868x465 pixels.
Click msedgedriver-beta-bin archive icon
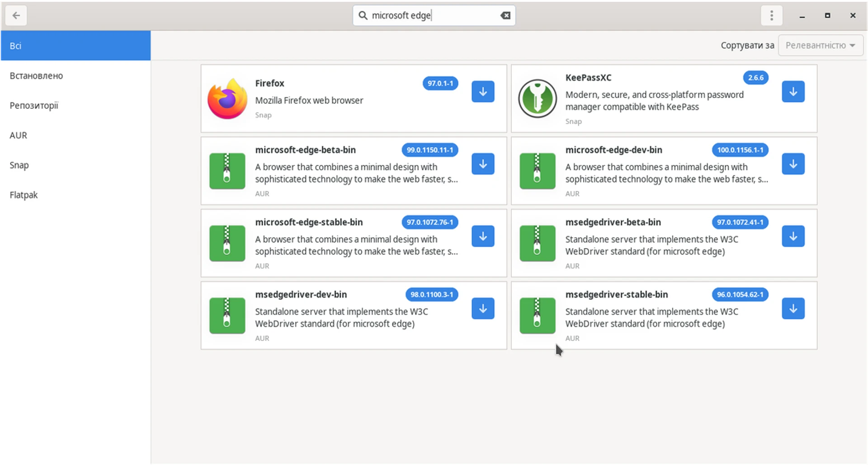538,243
